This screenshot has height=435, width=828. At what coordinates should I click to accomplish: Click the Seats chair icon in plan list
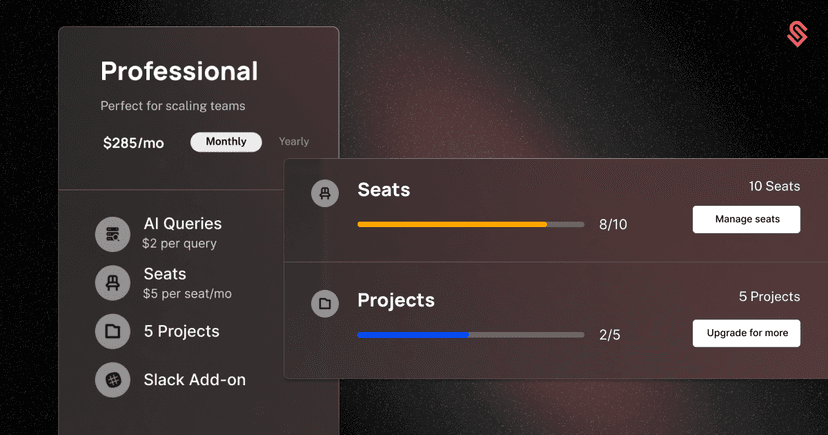pyautogui.click(x=113, y=283)
